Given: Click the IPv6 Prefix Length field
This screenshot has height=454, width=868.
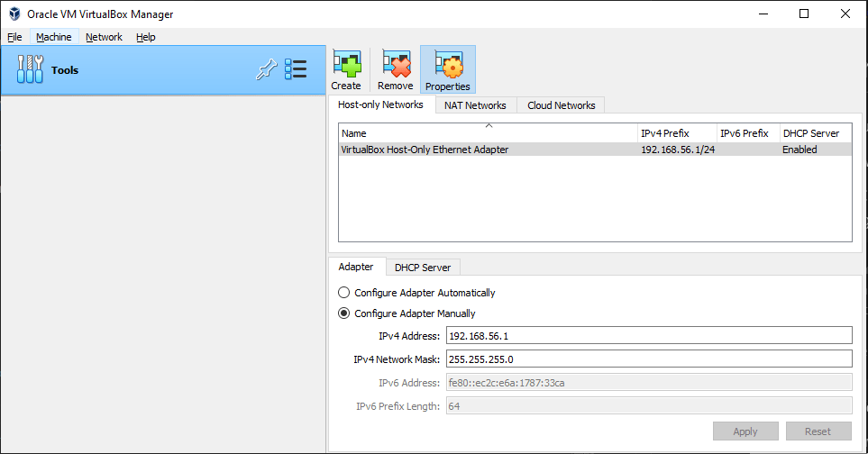Looking at the screenshot, I should [649, 406].
